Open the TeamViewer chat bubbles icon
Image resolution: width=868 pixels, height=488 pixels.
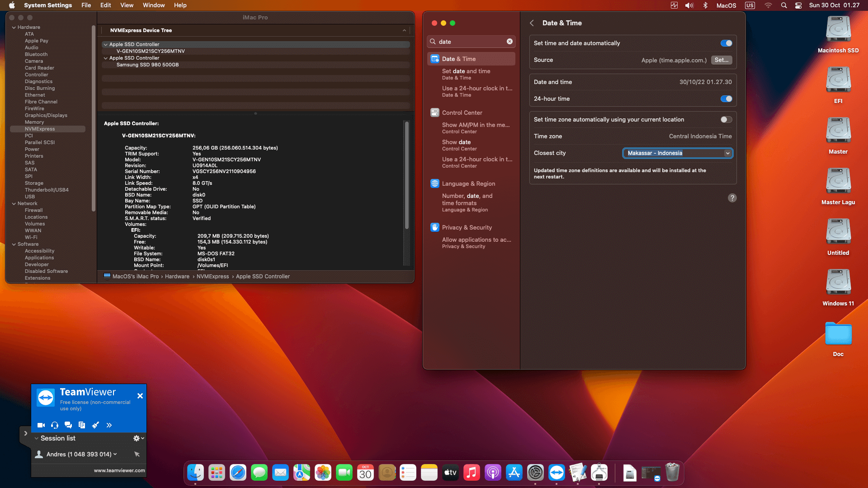coord(68,425)
